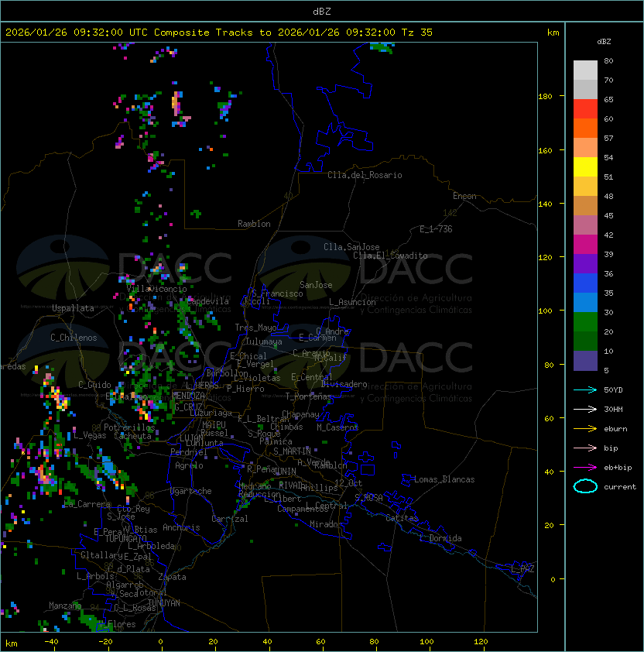Click the 'dBZ' title in the top bar
Image resolution: width=644 pixels, height=652 pixels.
(x=322, y=11)
